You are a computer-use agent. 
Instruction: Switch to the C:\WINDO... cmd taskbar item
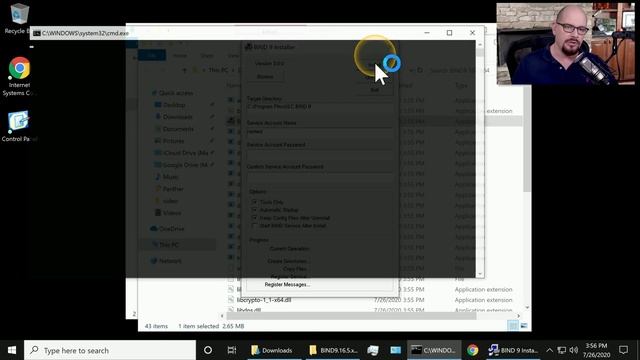[433, 350]
